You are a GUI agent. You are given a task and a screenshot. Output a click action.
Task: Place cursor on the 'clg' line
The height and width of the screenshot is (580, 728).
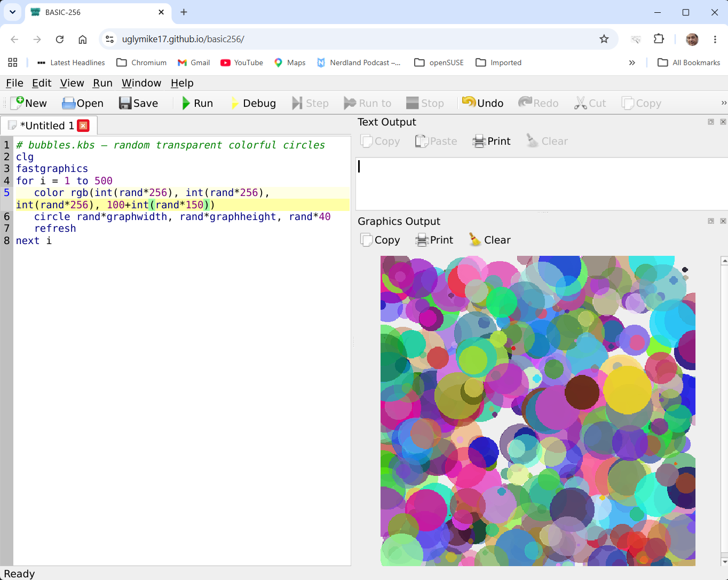[25, 157]
